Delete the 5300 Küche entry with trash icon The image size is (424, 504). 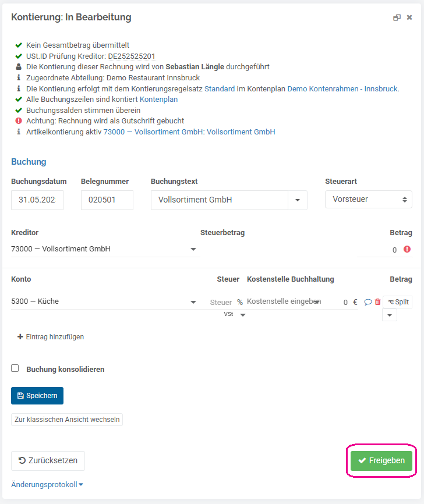pyautogui.click(x=377, y=302)
